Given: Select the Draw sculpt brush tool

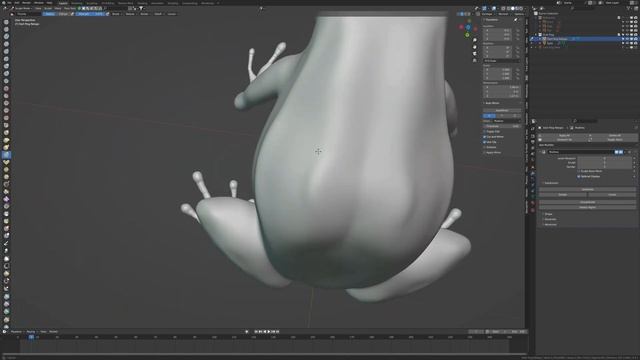Looking at the screenshot, I should click(x=6, y=22).
